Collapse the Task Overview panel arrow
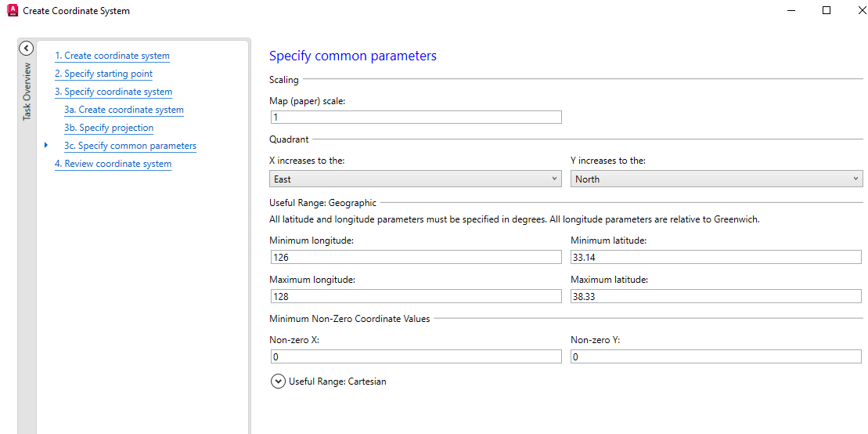The width and height of the screenshot is (868, 434). (x=26, y=49)
